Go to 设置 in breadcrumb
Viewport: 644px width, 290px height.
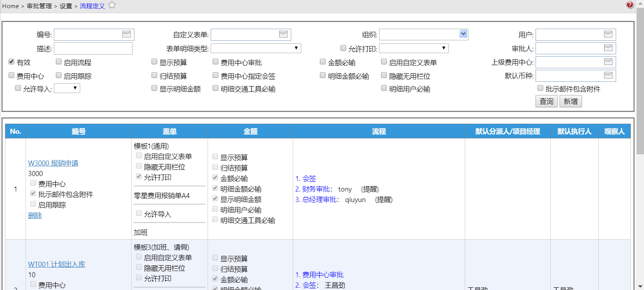pyautogui.click(x=66, y=6)
